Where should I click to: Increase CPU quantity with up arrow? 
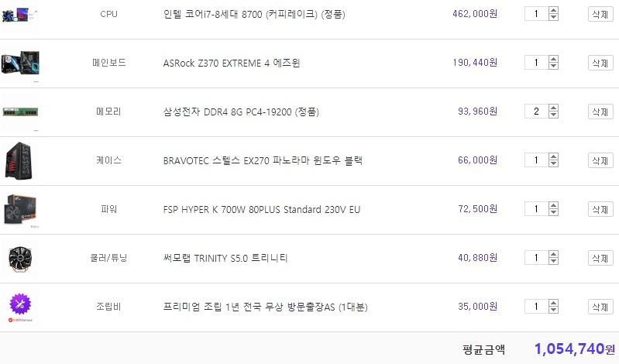click(x=553, y=10)
